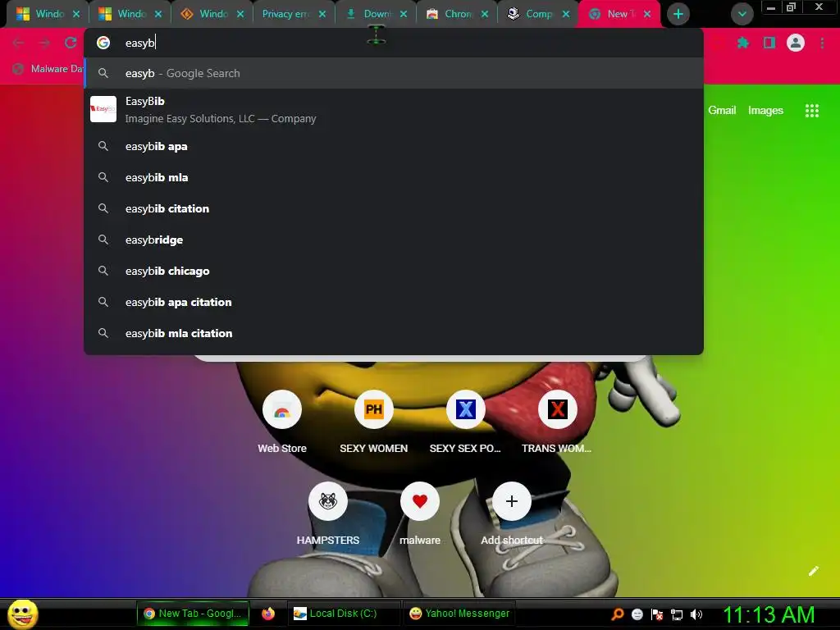This screenshot has height=630, width=840.
Task: Close the Privacy error tab
Action: pos(322,15)
